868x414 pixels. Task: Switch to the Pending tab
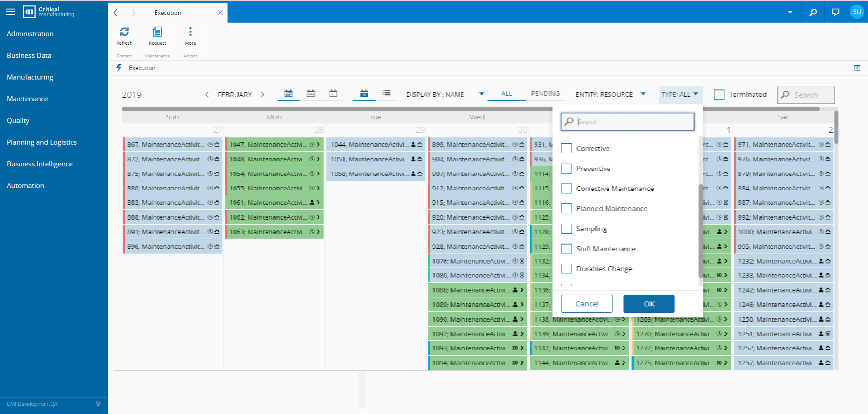click(x=545, y=94)
